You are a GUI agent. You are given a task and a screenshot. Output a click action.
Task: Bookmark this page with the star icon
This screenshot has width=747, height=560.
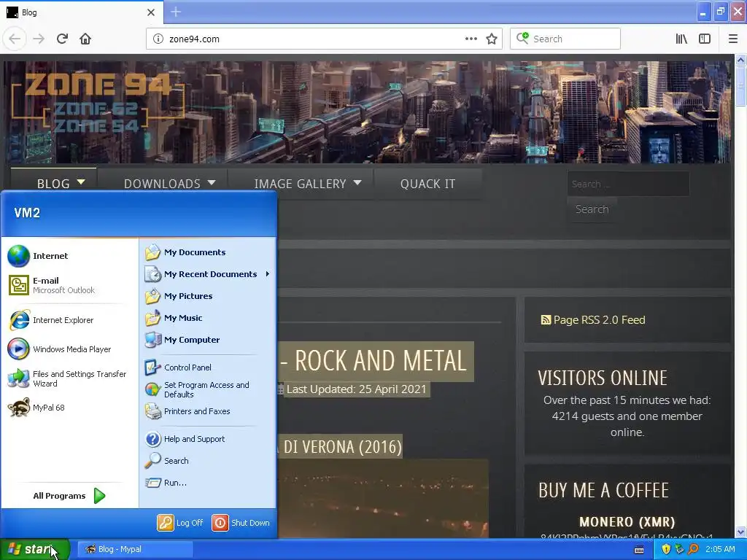(492, 39)
